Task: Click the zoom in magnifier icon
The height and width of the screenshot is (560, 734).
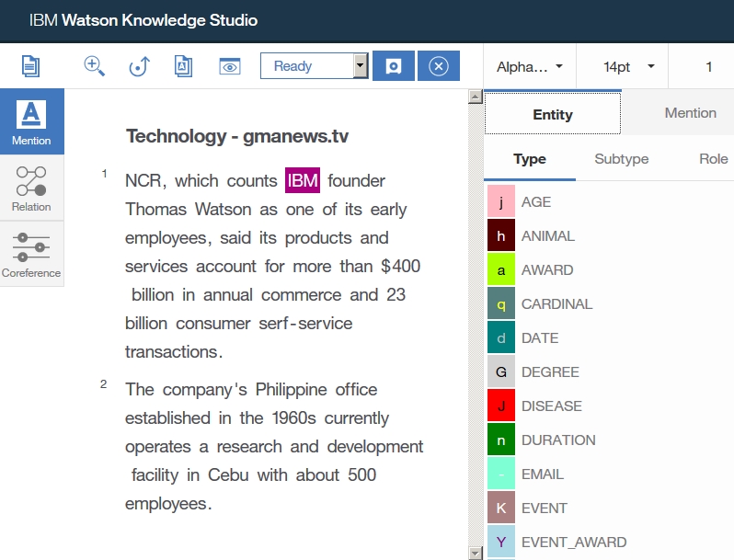Action: click(x=94, y=66)
